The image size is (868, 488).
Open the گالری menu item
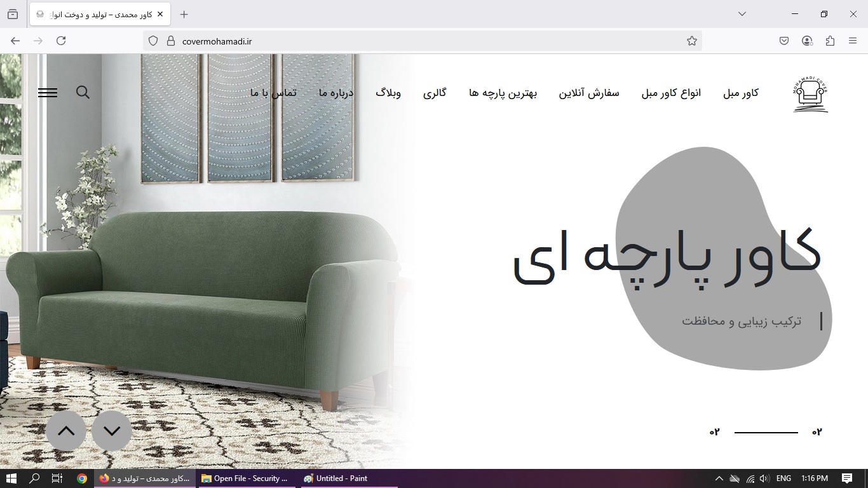[x=435, y=93]
